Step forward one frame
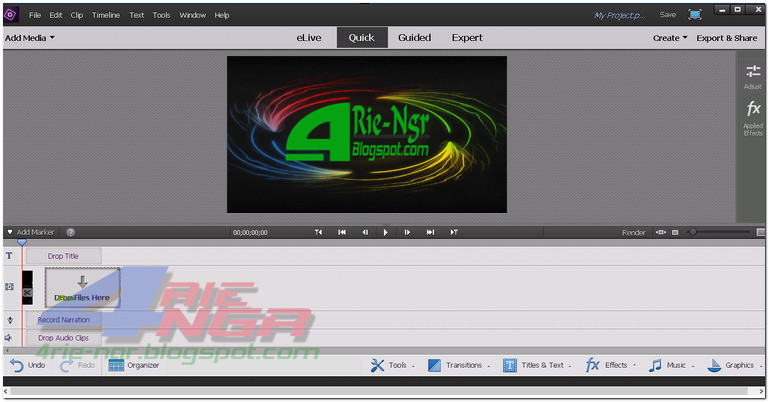The height and width of the screenshot is (402, 769). click(407, 232)
